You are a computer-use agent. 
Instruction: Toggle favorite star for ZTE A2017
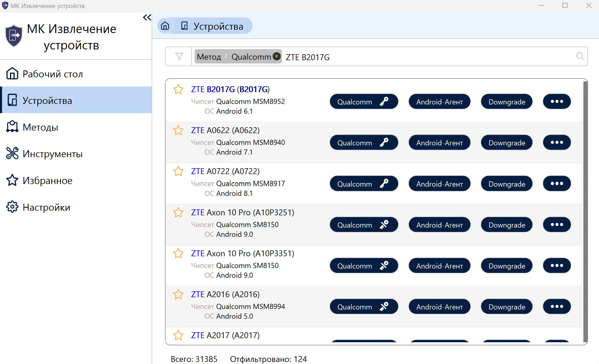coord(178,335)
